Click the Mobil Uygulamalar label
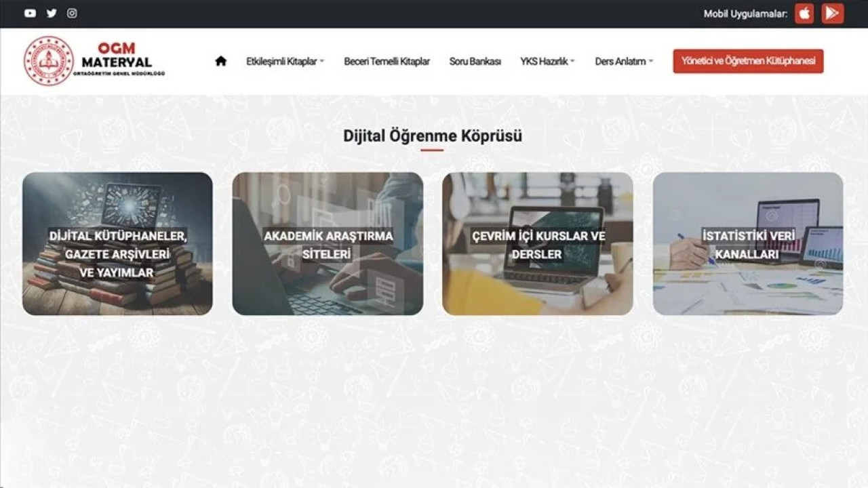Viewport: 868px width, 488px height. pyautogui.click(x=745, y=14)
